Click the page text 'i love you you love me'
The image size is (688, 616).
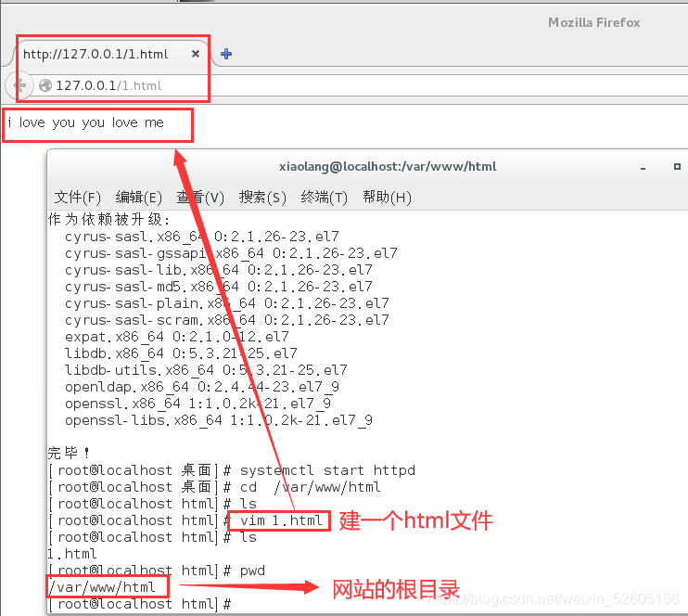tap(85, 122)
